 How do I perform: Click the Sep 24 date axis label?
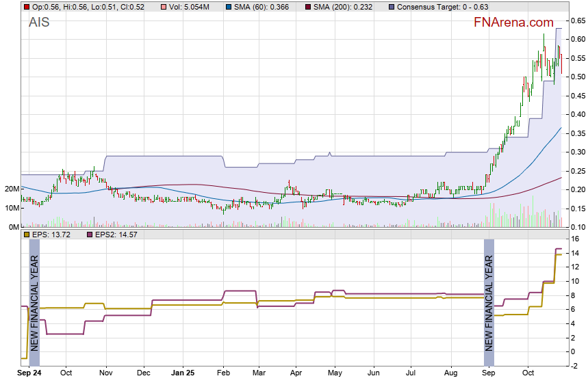coord(30,373)
